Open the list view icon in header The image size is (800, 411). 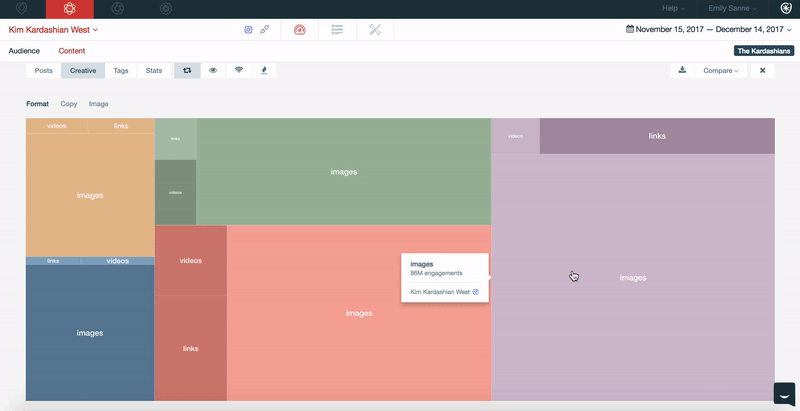coord(337,30)
